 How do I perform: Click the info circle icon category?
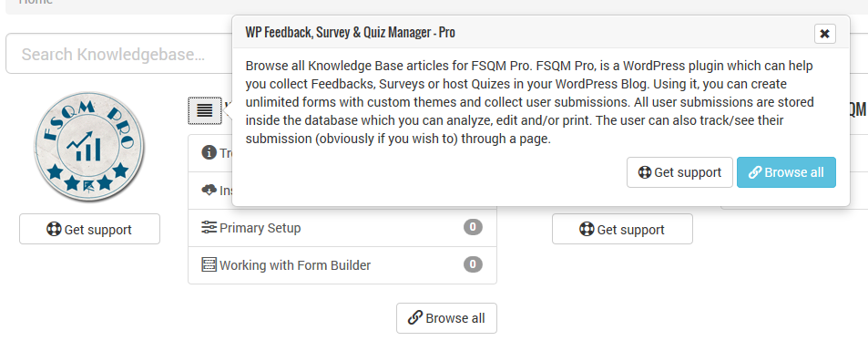(x=209, y=152)
